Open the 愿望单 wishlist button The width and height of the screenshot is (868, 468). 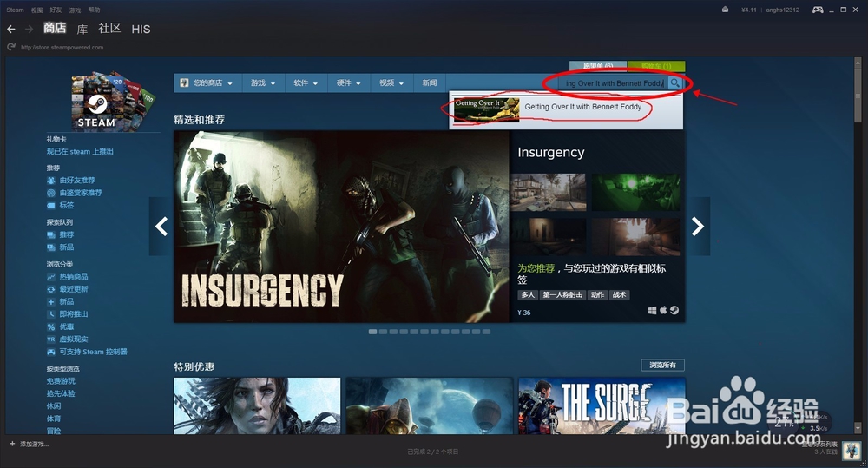click(598, 67)
